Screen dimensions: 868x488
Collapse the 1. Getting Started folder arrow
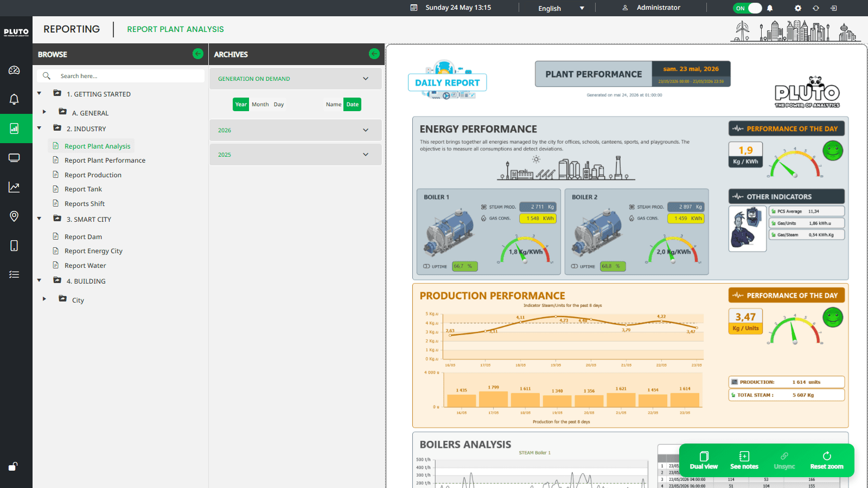[39, 93]
